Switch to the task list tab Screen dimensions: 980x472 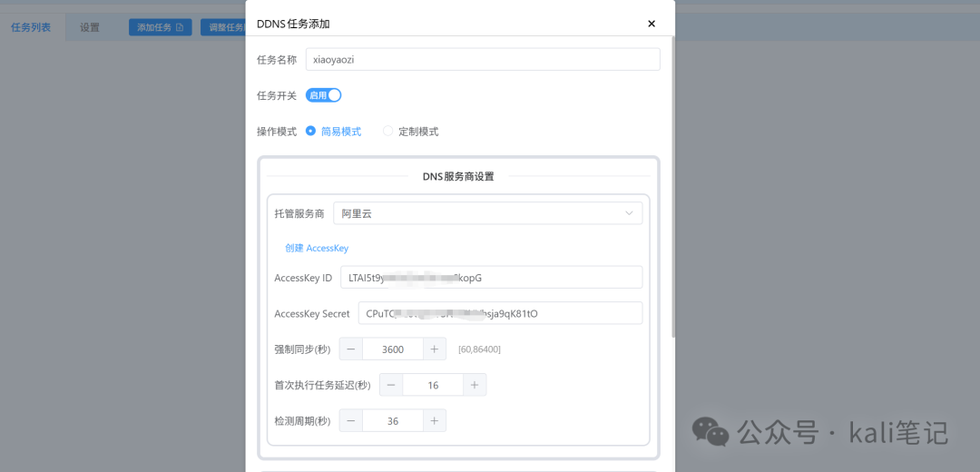pos(31,27)
